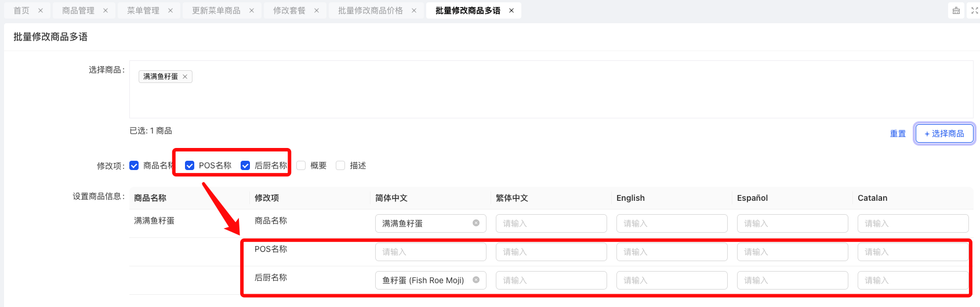The width and height of the screenshot is (980, 307).
Task: Close the 修改套餐 tab
Action: (x=317, y=10)
